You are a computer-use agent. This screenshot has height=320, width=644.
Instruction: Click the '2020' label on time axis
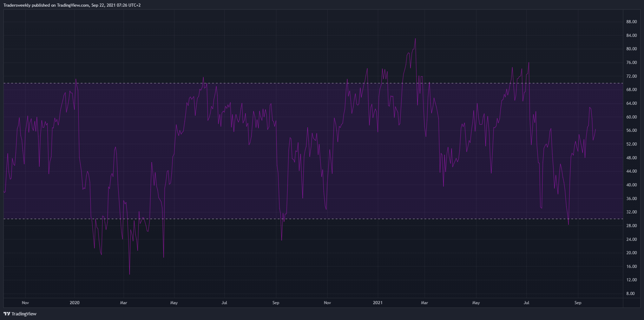pos(74,303)
